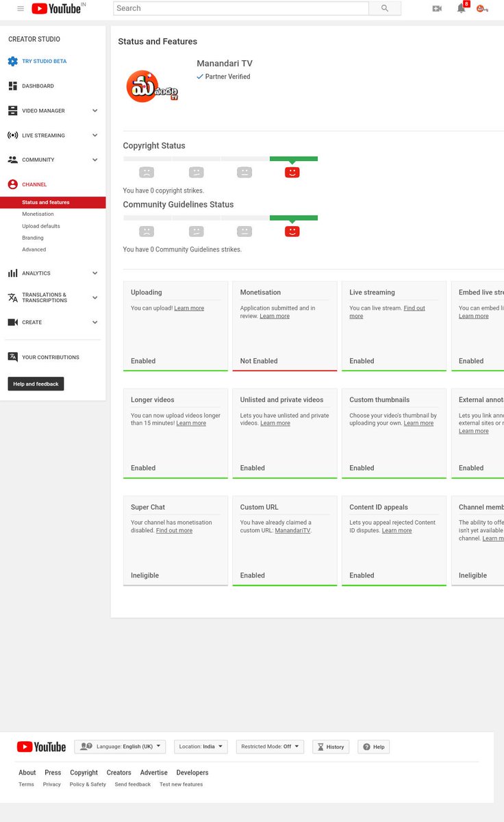Screen dimensions: 504x822
Task: Expand the Video Manager section
Action: pyautogui.click(x=95, y=110)
